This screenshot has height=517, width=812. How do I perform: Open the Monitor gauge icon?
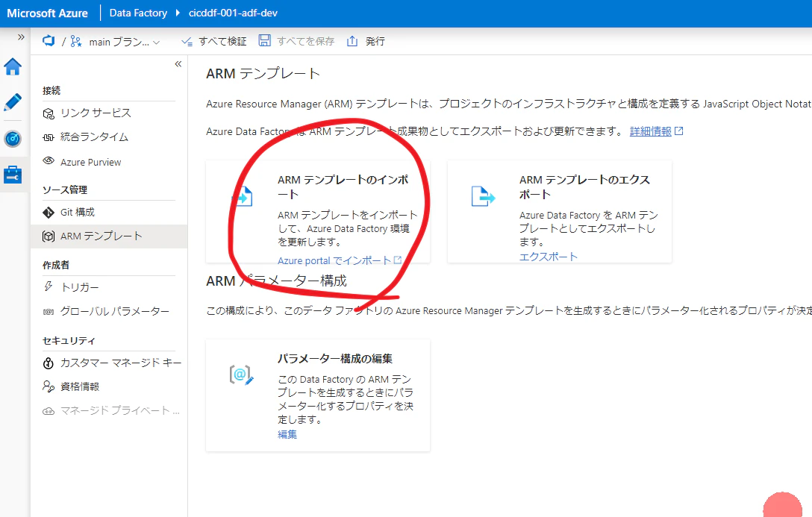[13, 139]
